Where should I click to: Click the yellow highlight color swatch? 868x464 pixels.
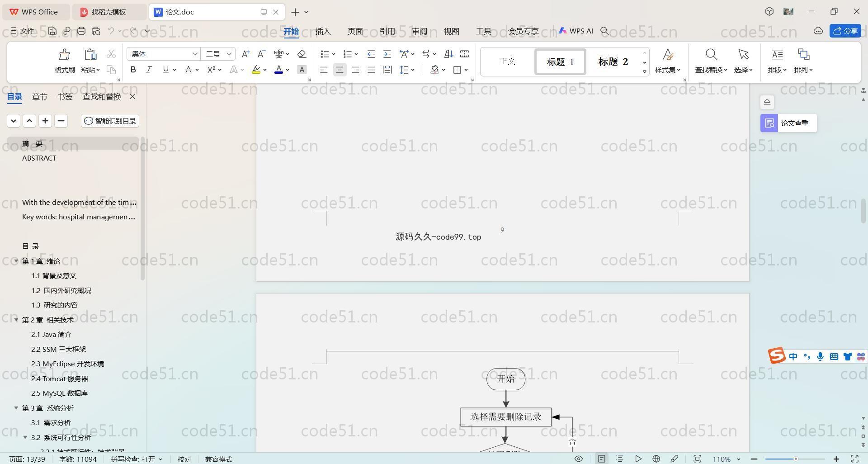pos(256,70)
